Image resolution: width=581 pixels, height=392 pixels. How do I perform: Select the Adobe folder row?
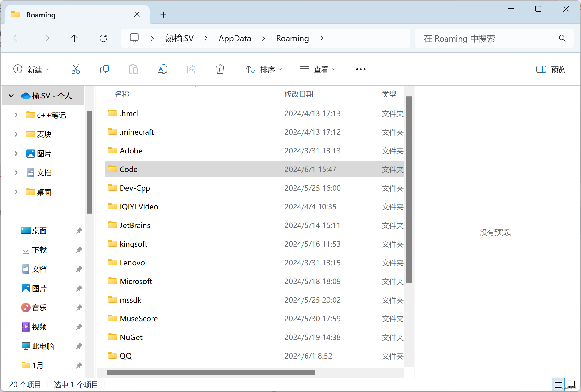click(x=254, y=151)
